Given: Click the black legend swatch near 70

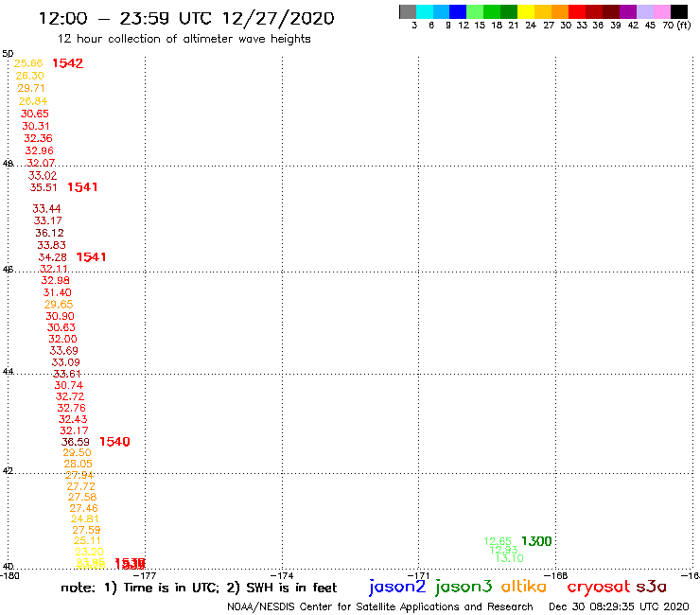Looking at the screenshot, I should (x=679, y=11).
